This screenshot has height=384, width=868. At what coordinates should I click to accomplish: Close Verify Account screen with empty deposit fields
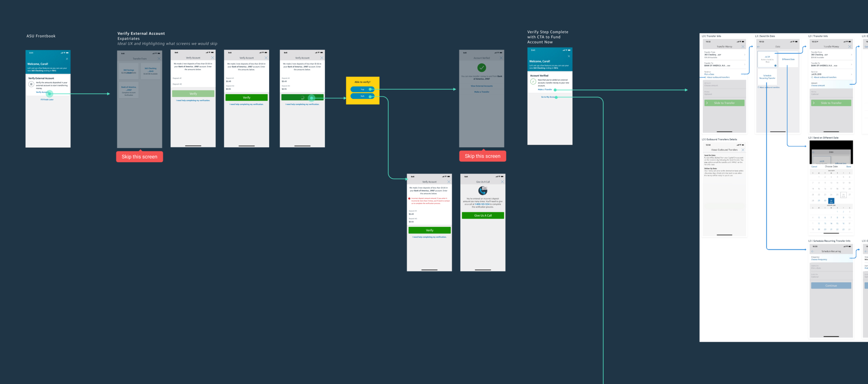click(x=212, y=58)
